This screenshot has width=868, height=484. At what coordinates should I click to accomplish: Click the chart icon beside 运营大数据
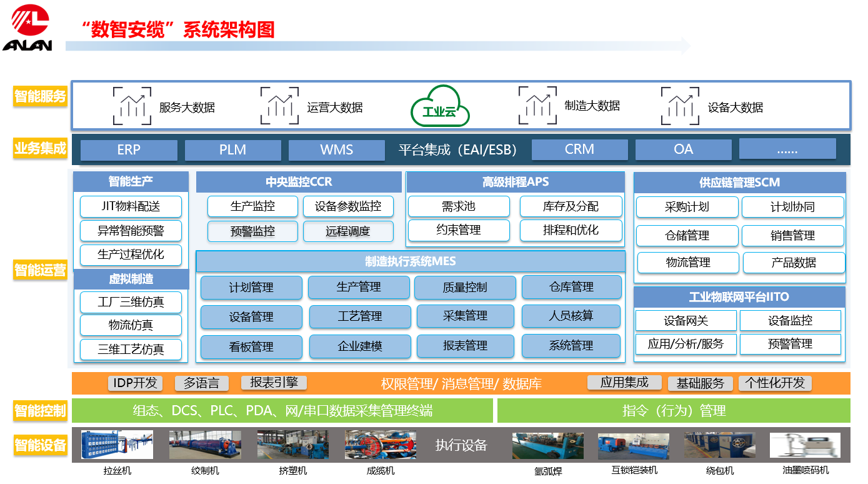pyautogui.click(x=279, y=106)
